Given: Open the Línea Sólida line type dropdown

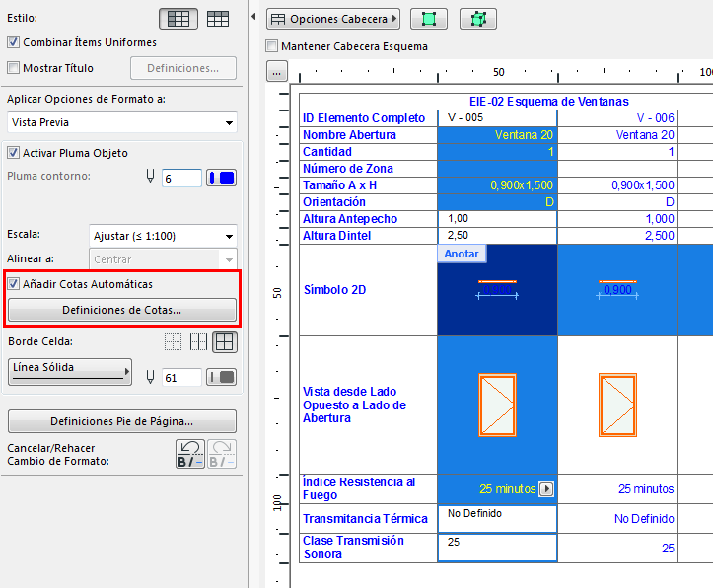Looking at the screenshot, I should [70, 371].
